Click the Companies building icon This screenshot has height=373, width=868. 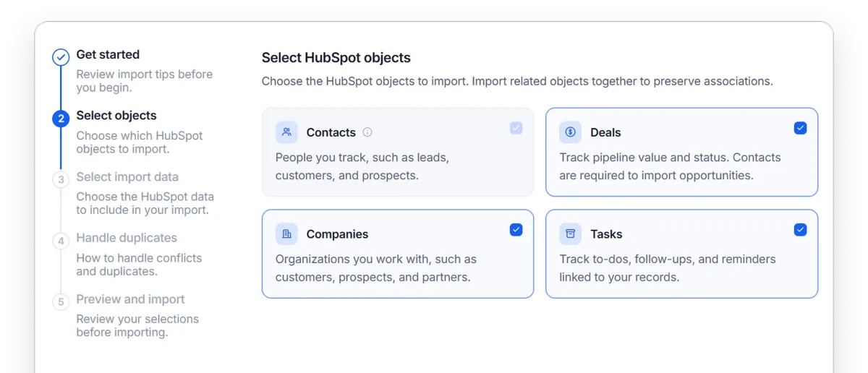[286, 234]
